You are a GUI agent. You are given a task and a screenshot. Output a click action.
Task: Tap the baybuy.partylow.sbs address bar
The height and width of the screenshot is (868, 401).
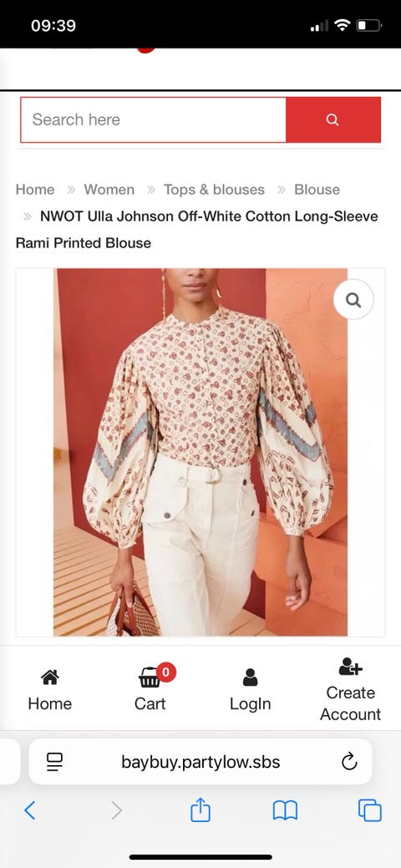[x=200, y=762]
